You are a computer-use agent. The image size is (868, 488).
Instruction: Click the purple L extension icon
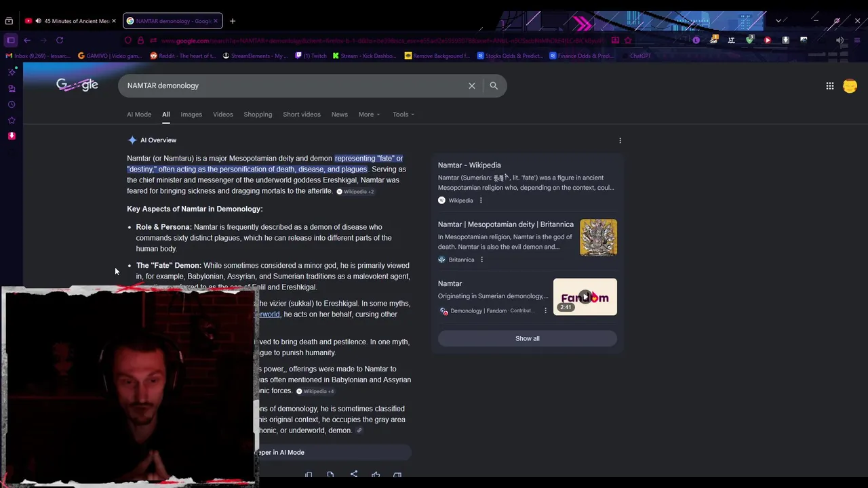(x=696, y=41)
